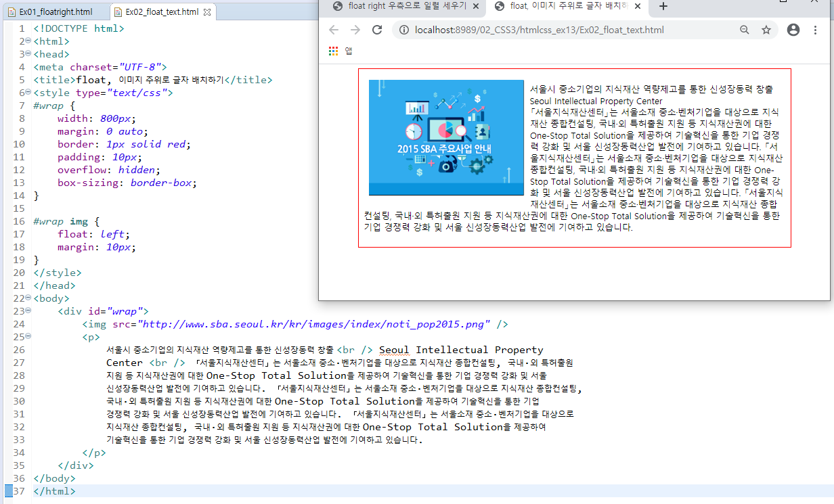834x504 pixels.
Task: Collapse the <body> fold on line 22
Action: click(28, 298)
